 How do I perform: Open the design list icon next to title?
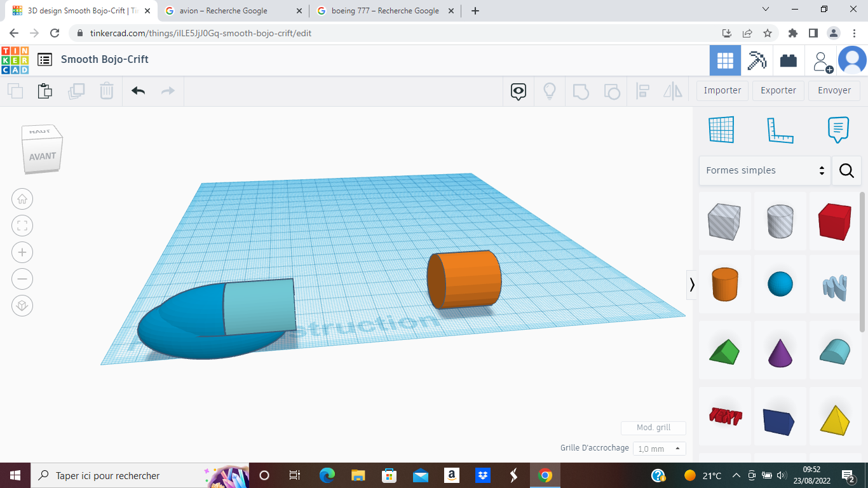pos(44,60)
